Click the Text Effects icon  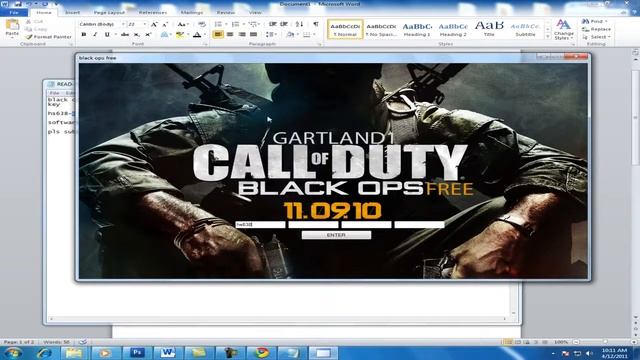(164, 35)
